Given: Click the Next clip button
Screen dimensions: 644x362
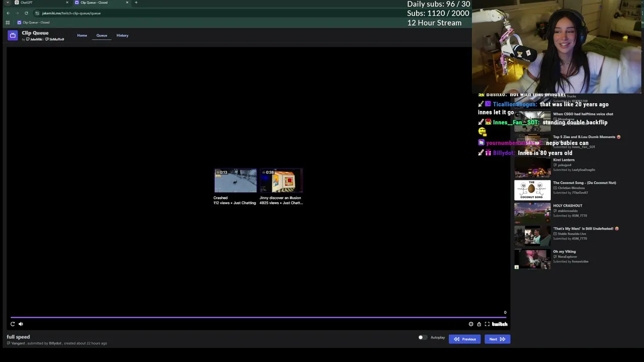Looking at the screenshot, I should pyautogui.click(x=497, y=339).
